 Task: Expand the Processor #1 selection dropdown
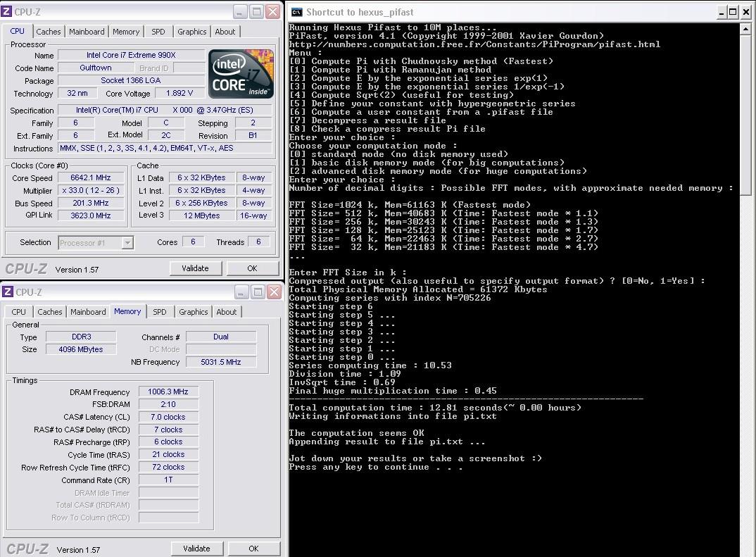(x=127, y=243)
